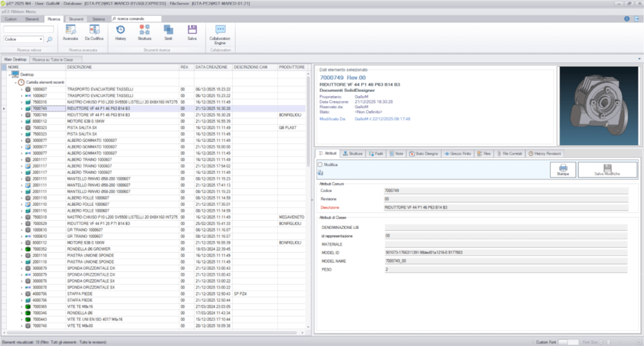Open the Avanzata advanced search
Viewport: 644px width, 346px height.
click(x=71, y=33)
